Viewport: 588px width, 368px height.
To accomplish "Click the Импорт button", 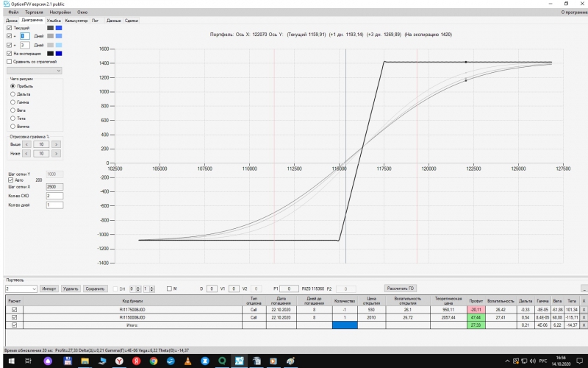I will (x=49, y=289).
